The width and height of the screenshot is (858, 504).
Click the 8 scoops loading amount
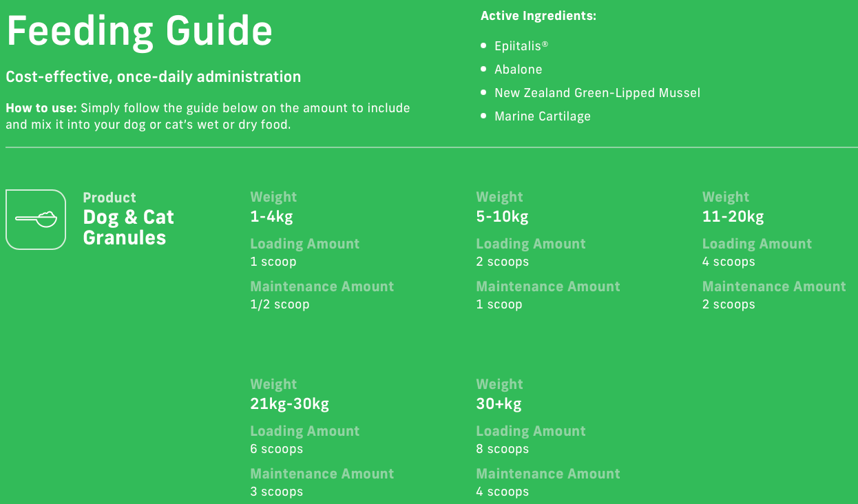[x=502, y=449]
